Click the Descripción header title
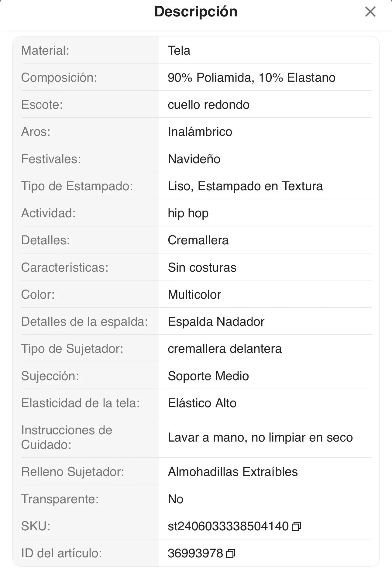Screen dimensions: 392x568 pos(196,12)
